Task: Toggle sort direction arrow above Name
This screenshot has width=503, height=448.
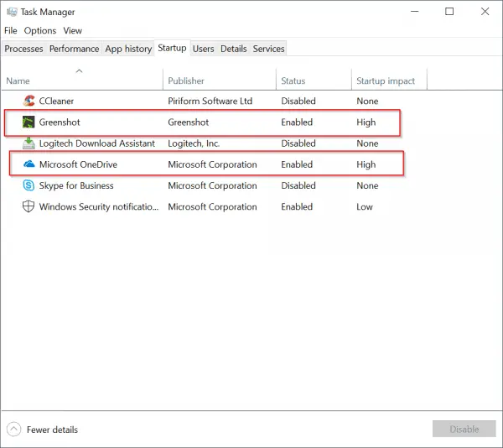Action: pyautogui.click(x=80, y=70)
